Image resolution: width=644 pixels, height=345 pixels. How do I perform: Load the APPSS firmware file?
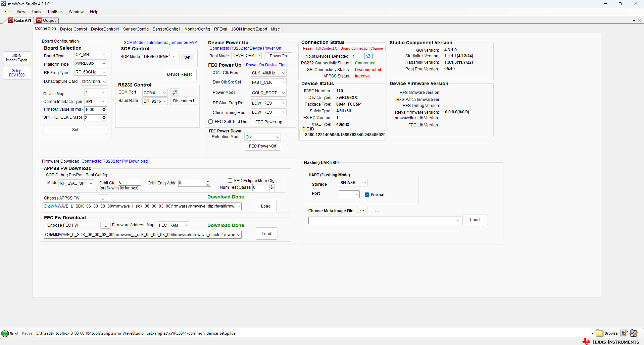[266, 206]
